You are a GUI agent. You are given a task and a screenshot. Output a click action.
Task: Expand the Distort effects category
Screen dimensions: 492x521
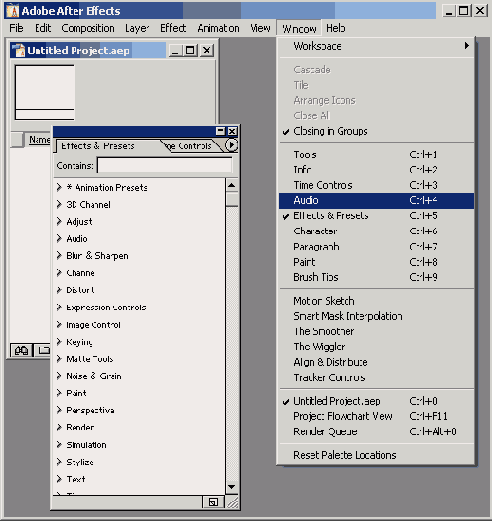pyautogui.click(x=59, y=290)
